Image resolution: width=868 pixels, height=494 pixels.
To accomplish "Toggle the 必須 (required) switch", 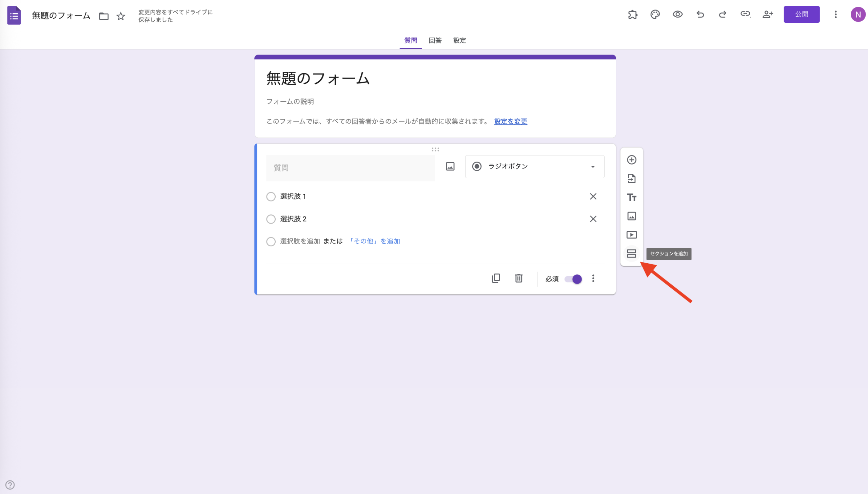I will tap(573, 279).
